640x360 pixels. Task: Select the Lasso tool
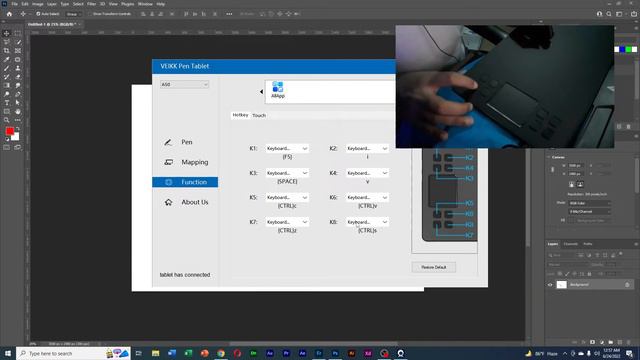click(7, 42)
